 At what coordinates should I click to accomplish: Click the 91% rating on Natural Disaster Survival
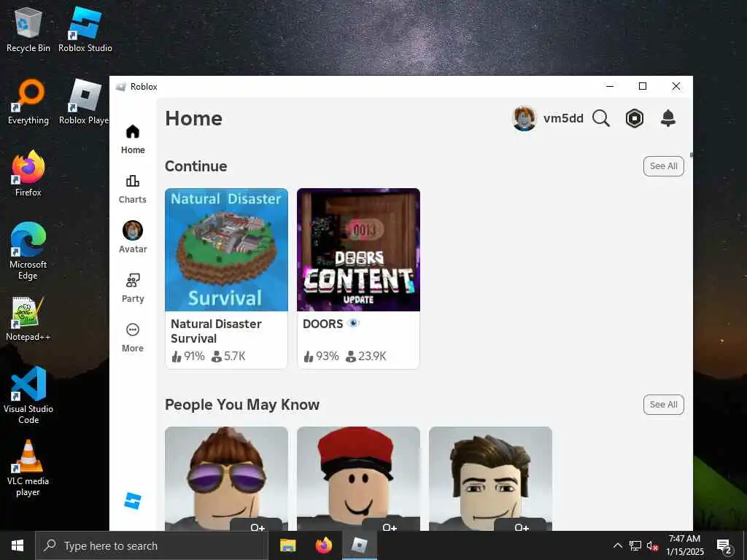coord(188,356)
